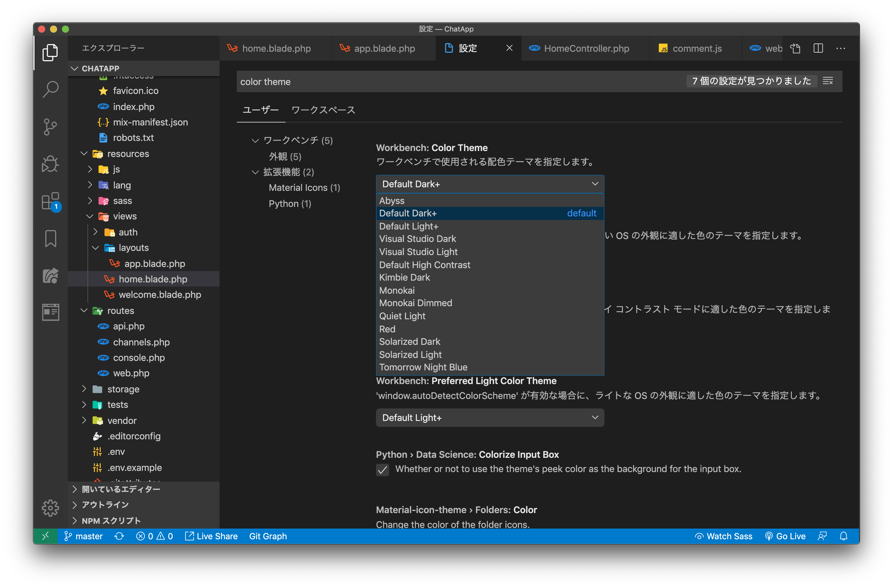Select Visual Studio Dark theme
893x588 pixels.
(x=490, y=239)
